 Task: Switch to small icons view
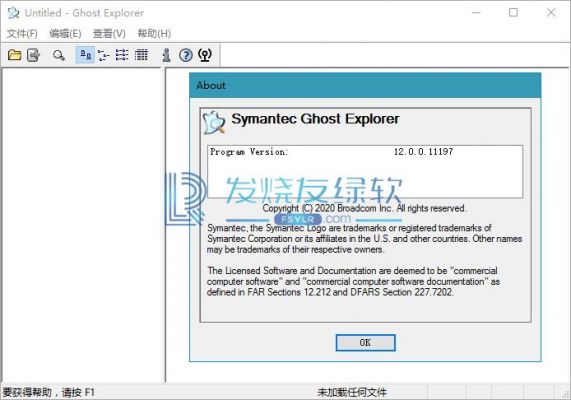pyautogui.click(x=103, y=55)
